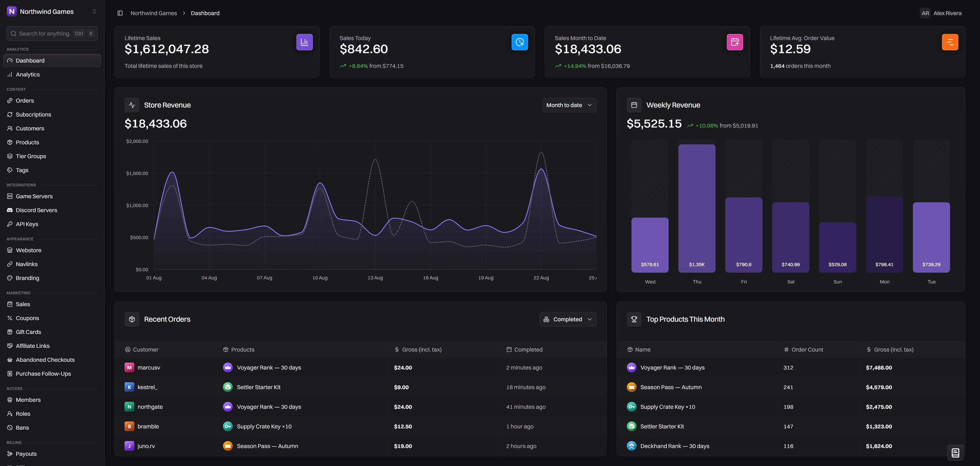Screen dimensions: 980x466
Task: Open Analytics in the sidebar
Action: (x=52, y=75)
